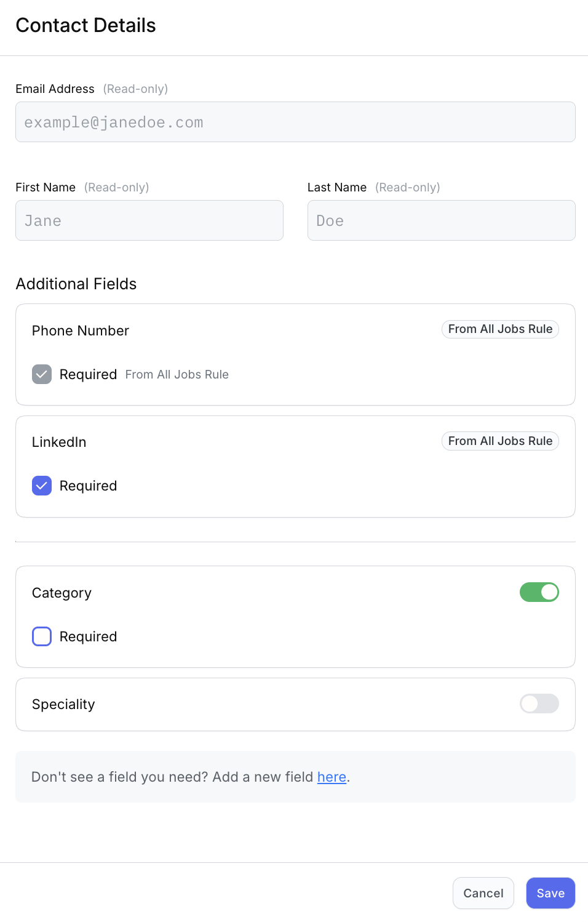Click the Required label under LinkedIn
The image size is (588, 922).
click(88, 486)
